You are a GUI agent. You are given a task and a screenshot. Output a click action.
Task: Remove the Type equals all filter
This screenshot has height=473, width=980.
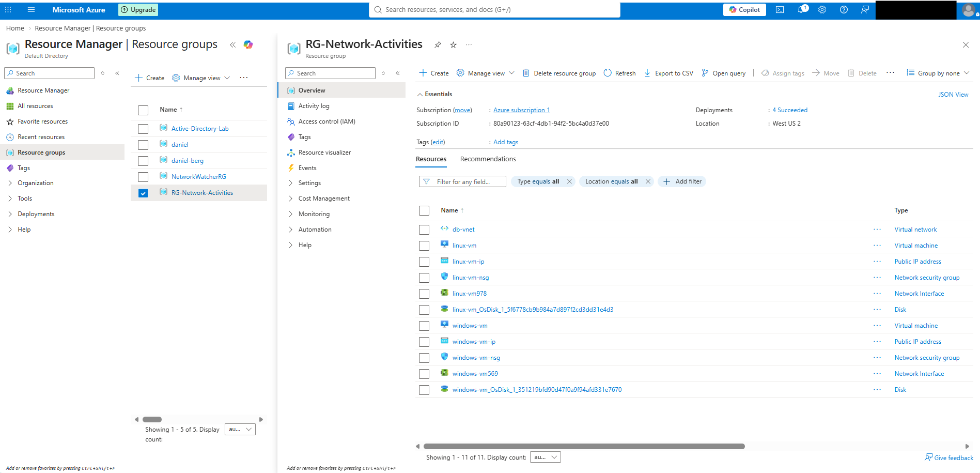point(569,181)
